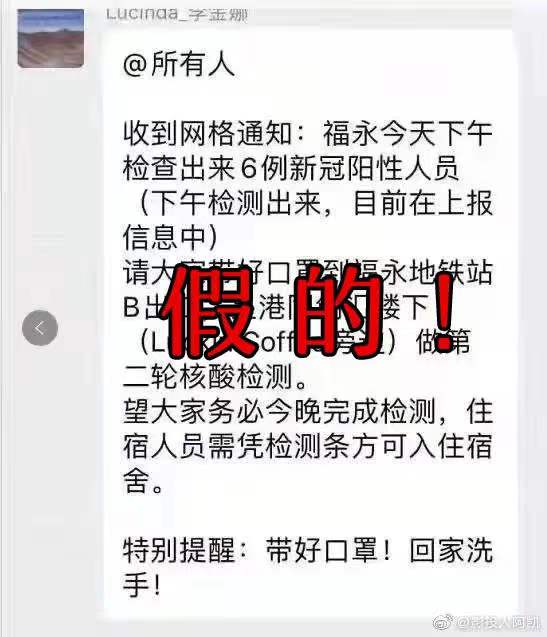Click the red 假 character stamp
Image resolution: width=547 pixels, height=637 pixels.
pos(210,312)
